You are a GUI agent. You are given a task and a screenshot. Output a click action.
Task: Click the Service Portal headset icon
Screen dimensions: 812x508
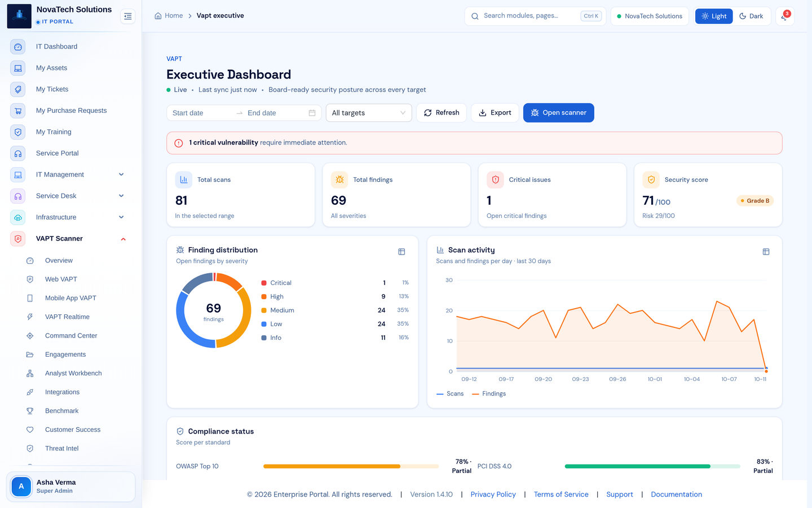[x=18, y=154]
